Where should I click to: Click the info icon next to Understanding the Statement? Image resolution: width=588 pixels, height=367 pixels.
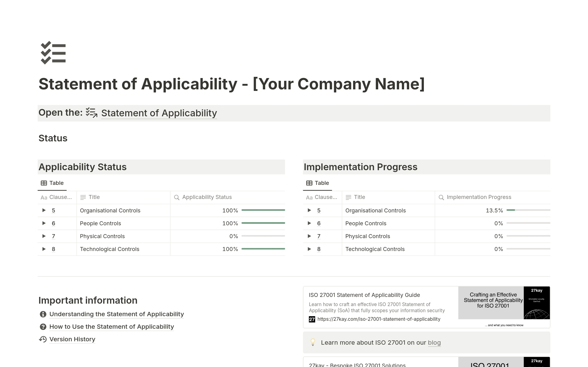[43, 314]
